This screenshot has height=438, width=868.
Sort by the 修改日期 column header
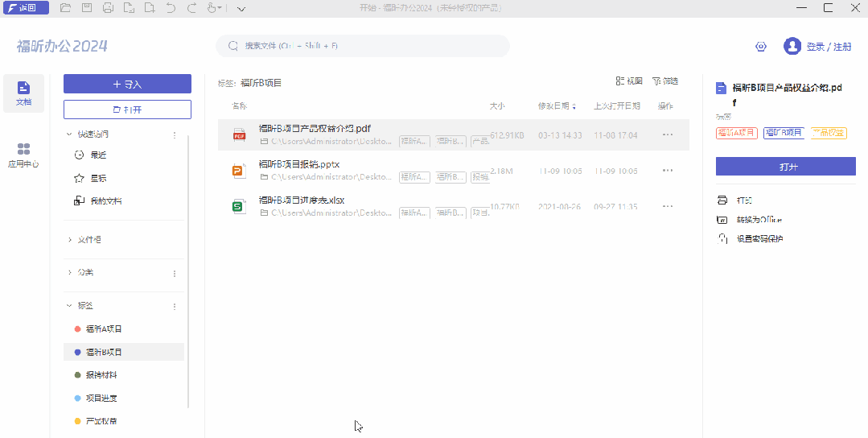[x=557, y=105]
